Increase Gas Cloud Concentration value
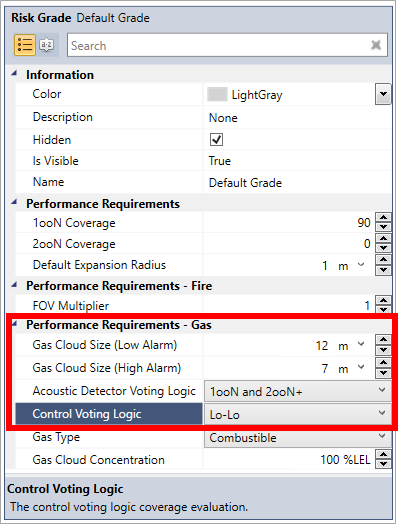 383,455
